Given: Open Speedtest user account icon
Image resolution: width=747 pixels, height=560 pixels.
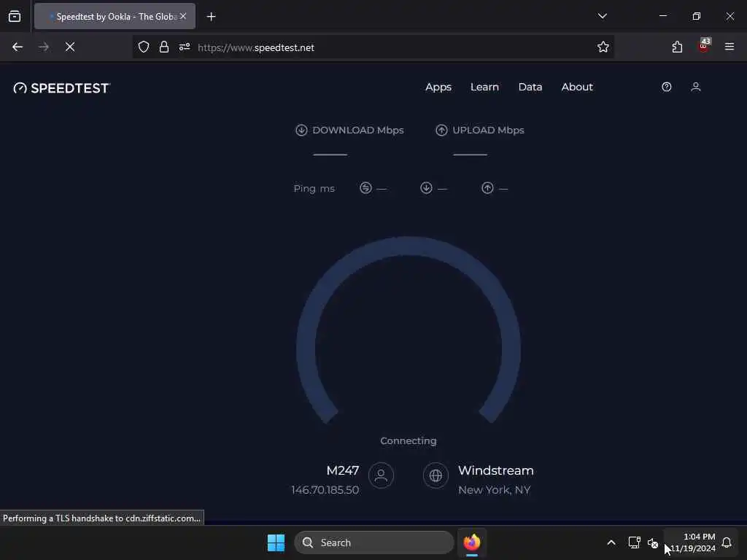Looking at the screenshot, I should click(x=695, y=87).
